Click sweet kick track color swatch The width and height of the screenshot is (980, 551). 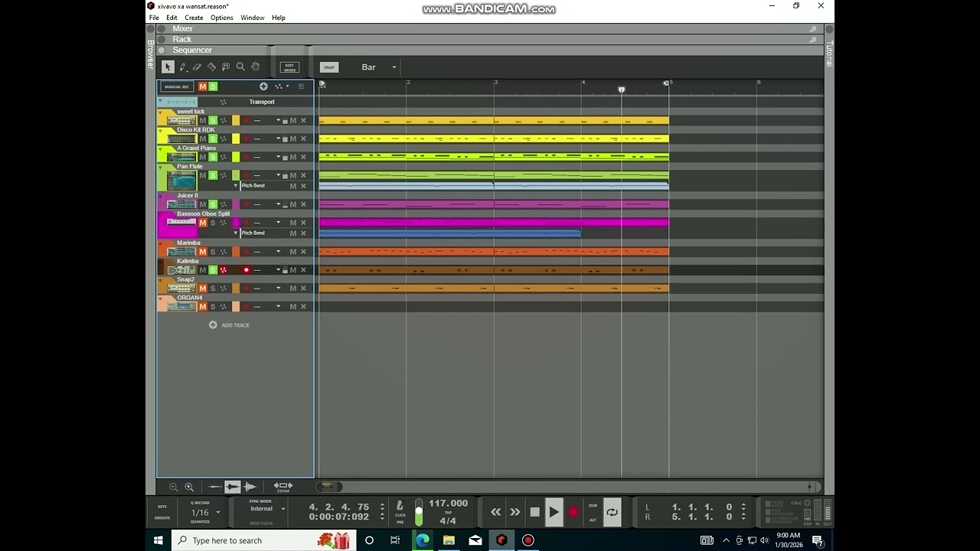click(x=236, y=120)
